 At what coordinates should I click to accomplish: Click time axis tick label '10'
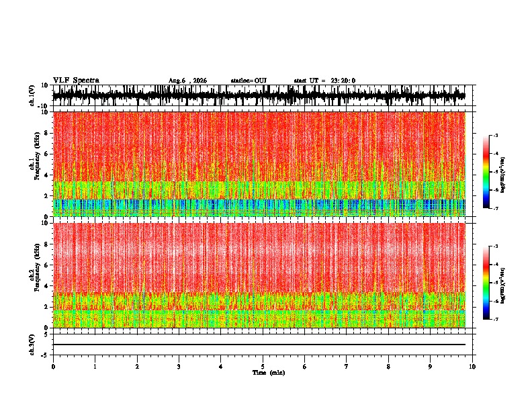coord(472,367)
